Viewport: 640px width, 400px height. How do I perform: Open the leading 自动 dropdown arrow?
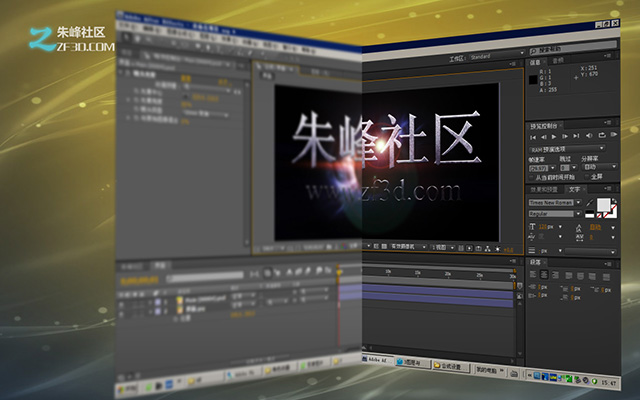[x=613, y=227]
